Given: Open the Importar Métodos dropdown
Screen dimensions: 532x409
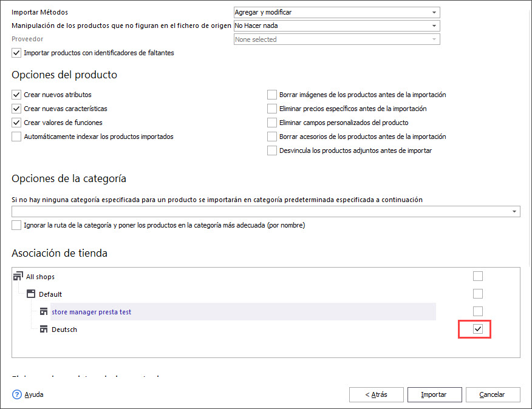Looking at the screenshot, I should click(336, 12).
